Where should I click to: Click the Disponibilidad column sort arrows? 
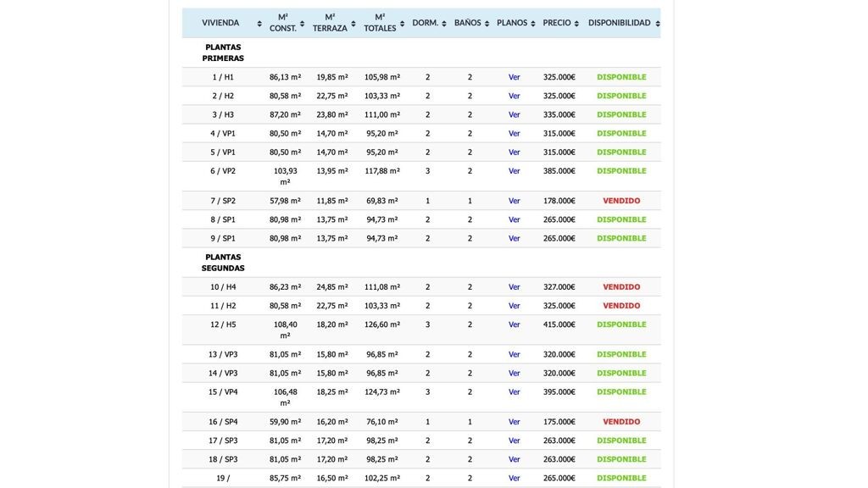(657, 24)
